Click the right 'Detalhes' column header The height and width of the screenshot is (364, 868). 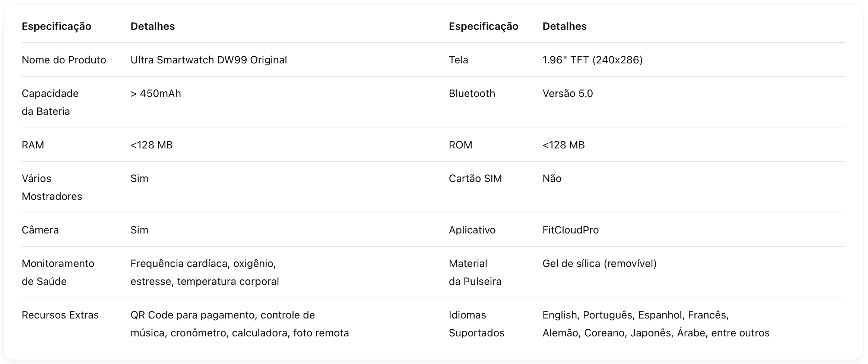(564, 26)
